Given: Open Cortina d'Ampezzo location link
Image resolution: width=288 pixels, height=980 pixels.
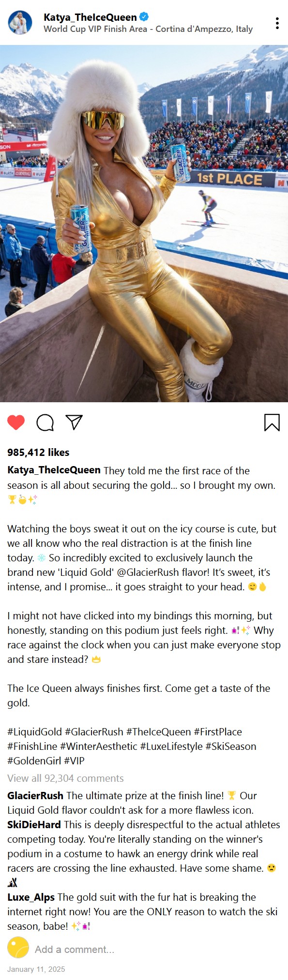Looking at the screenshot, I should 148,29.
